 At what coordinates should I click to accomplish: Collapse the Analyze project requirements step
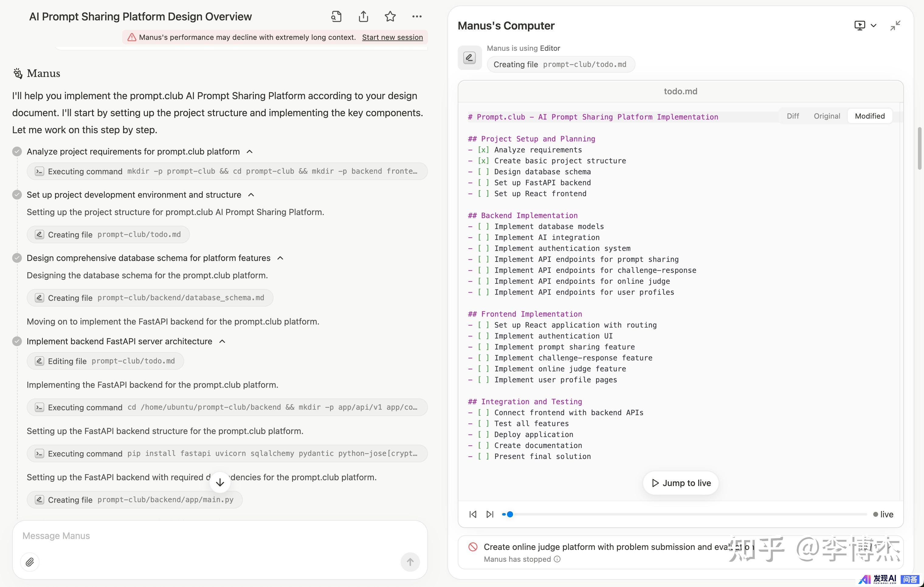tap(250, 152)
